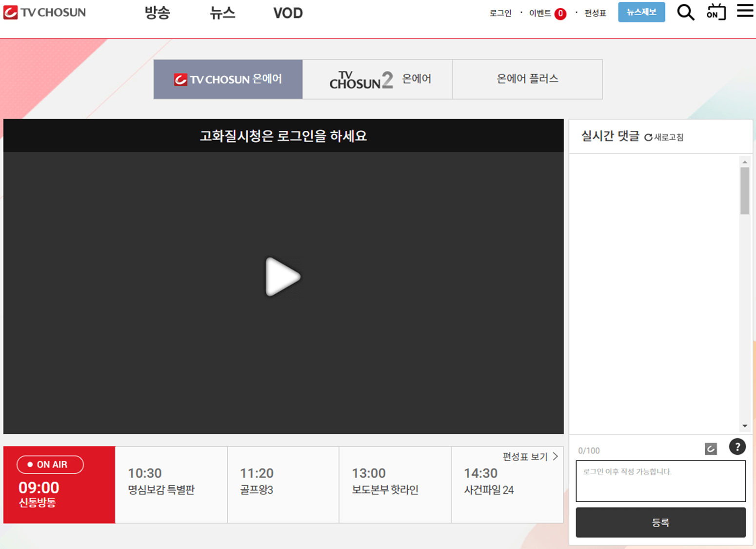Expand the 편성표 보기 schedule view
Screen dimensions: 756x549
coord(528,456)
